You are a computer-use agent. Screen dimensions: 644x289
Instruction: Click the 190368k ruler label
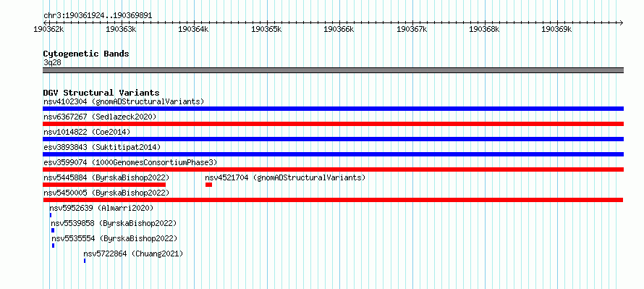(484, 29)
